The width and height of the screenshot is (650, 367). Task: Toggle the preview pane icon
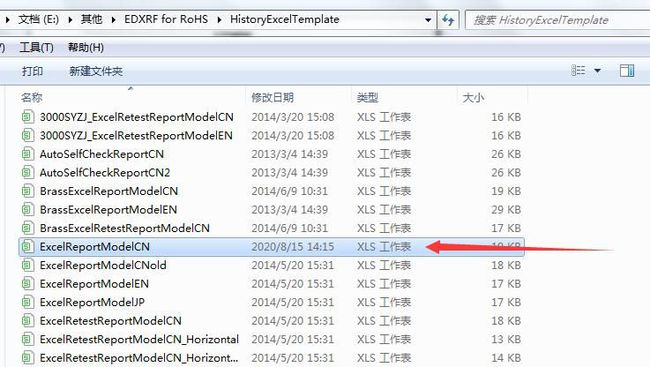(627, 70)
